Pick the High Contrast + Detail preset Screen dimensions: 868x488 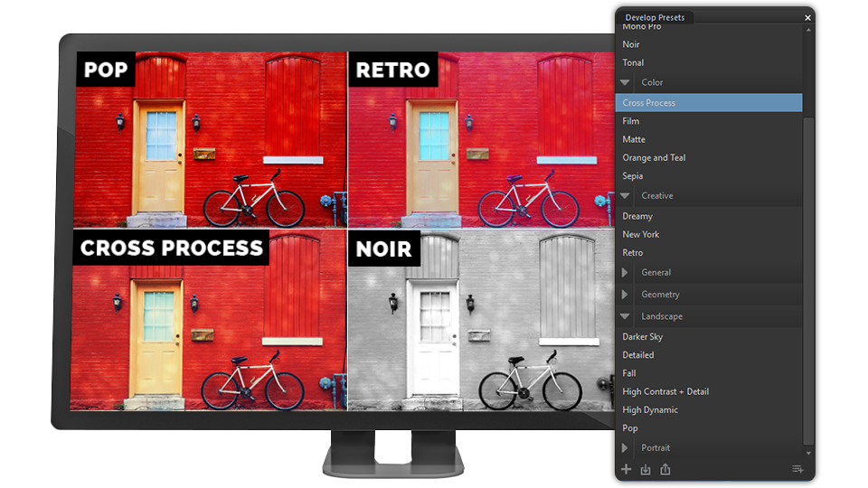click(x=665, y=391)
